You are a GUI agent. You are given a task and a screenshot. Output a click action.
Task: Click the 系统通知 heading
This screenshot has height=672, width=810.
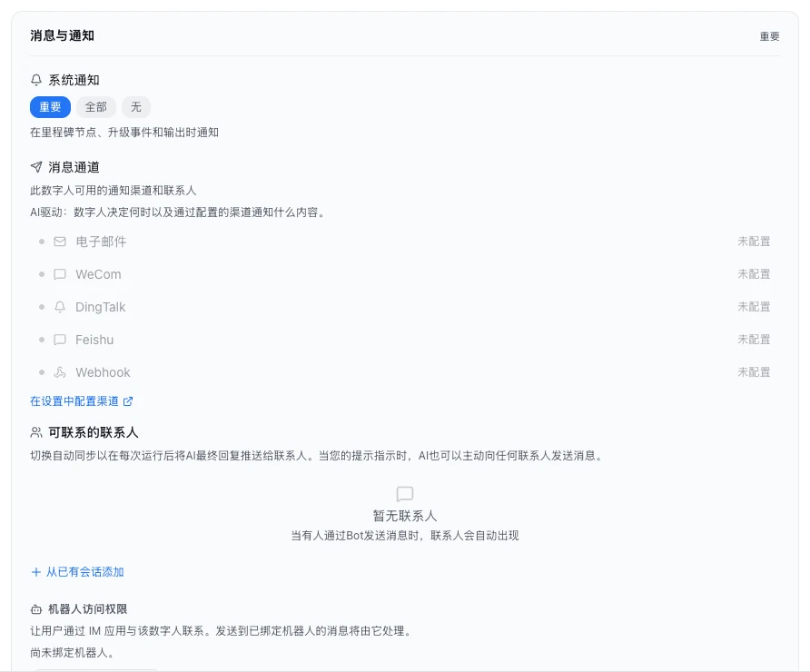74,80
